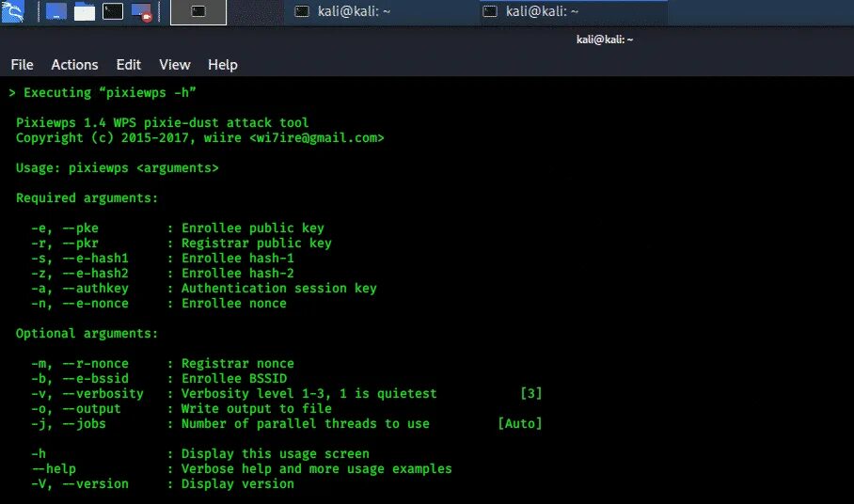
Task: Open the Edit menu
Action: pos(129,65)
